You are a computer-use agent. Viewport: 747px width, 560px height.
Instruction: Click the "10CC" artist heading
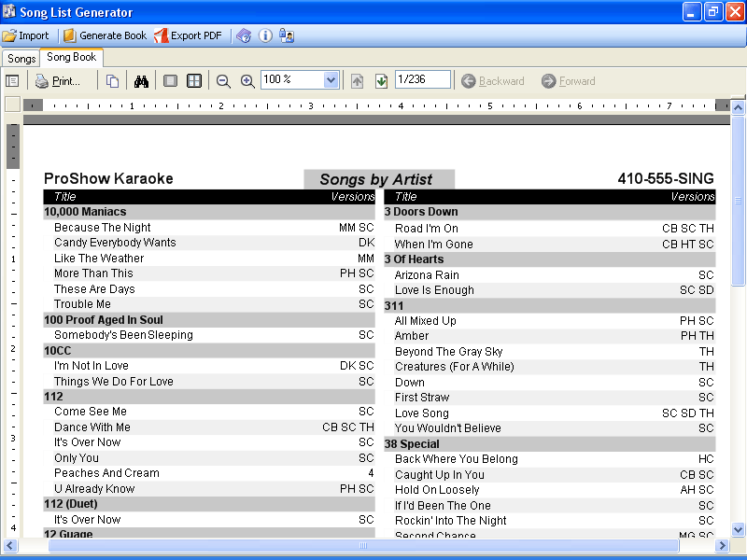tap(58, 351)
